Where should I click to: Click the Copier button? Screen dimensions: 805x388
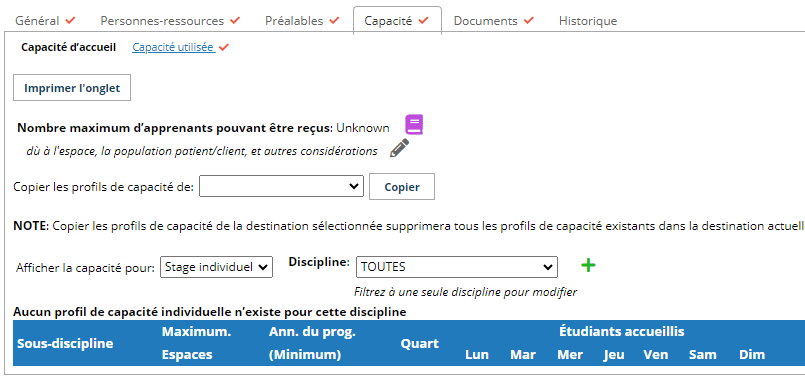point(402,187)
